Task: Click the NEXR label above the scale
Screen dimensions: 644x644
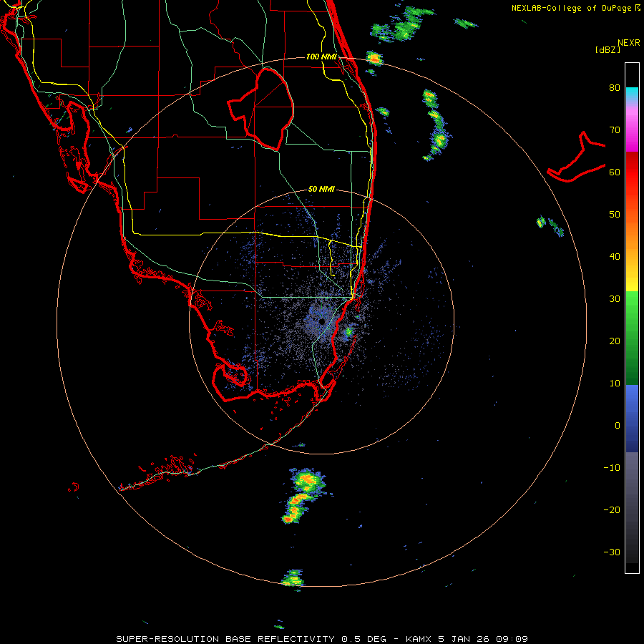Action: (629, 43)
